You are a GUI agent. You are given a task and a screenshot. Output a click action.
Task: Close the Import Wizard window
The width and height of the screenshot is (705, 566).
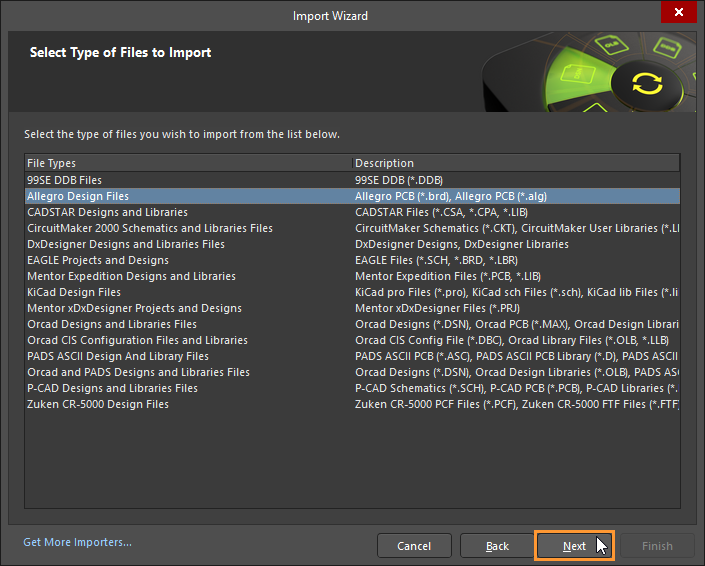coord(680,14)
